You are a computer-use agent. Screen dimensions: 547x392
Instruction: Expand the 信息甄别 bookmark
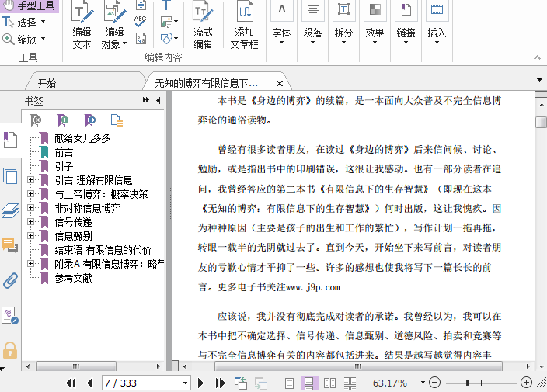pos(31,235)
